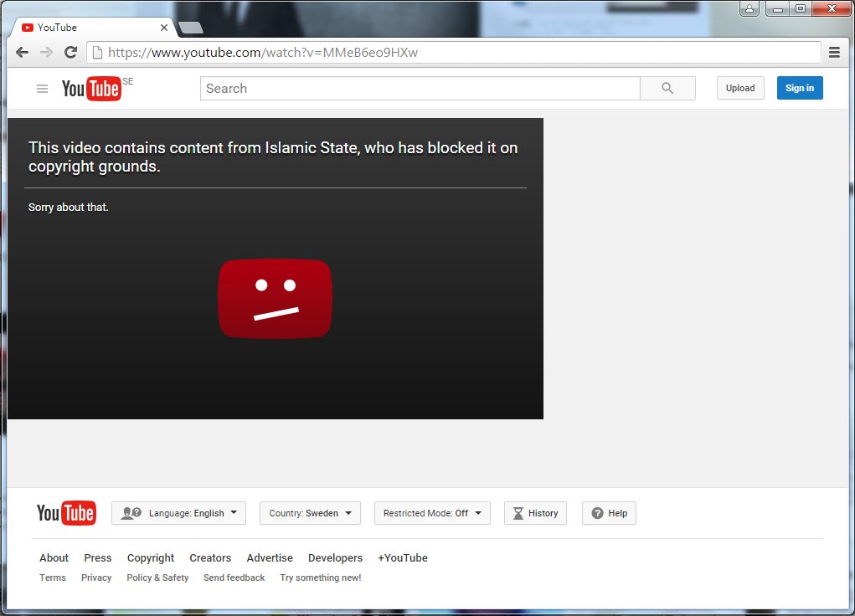The height and width of the screenshot is (616, 855).
Task: Close the YouTube browser tab
Action: click(x=163, y=28)
